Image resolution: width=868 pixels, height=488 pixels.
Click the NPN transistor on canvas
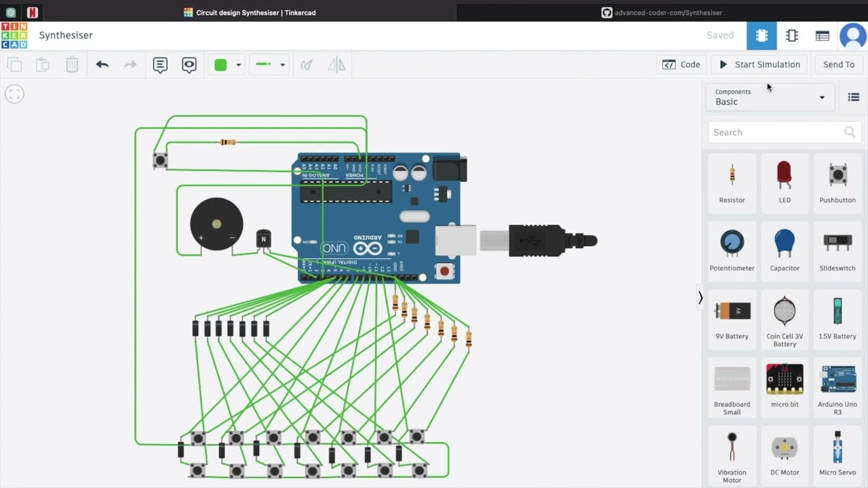263,239
